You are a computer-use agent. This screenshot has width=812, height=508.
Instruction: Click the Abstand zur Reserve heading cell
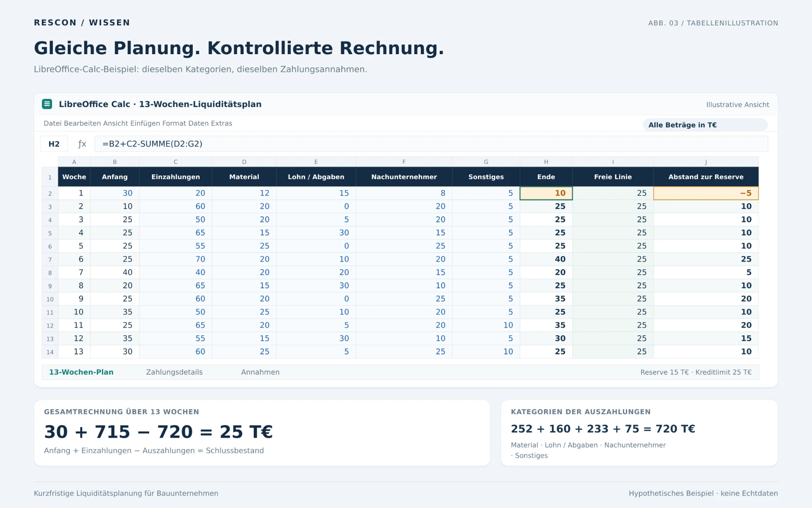pos(706,177)
